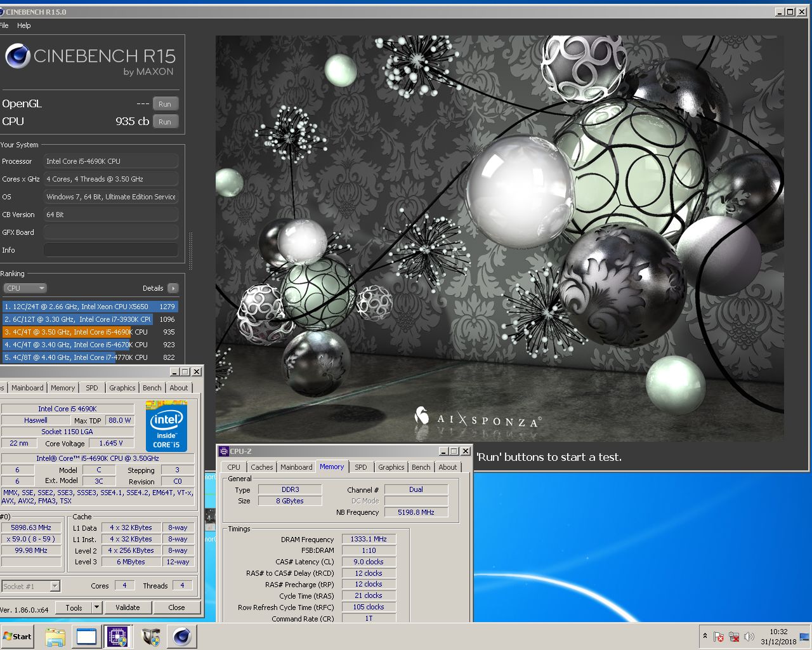The height and width of the screenshot is (650, 812).
Task: Click the core speed value 5898.63 MHz
Action: pyautogui.click(x=31, y=527)
